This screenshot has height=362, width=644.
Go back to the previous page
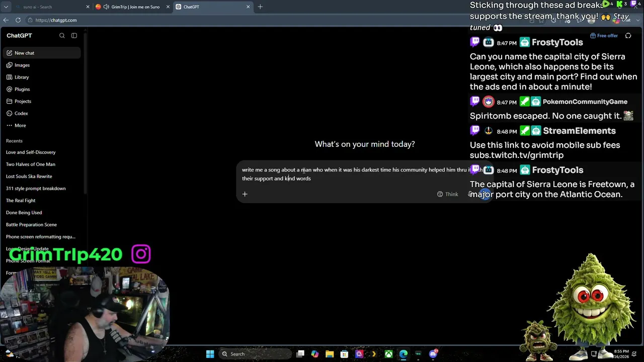(x=6, y=20)
